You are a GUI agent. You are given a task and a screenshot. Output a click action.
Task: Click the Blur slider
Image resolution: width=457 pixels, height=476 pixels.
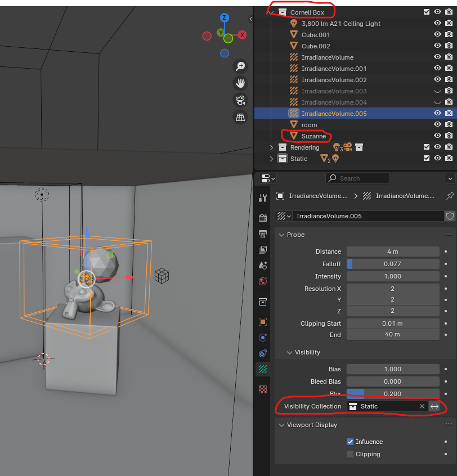coord(393,394)
